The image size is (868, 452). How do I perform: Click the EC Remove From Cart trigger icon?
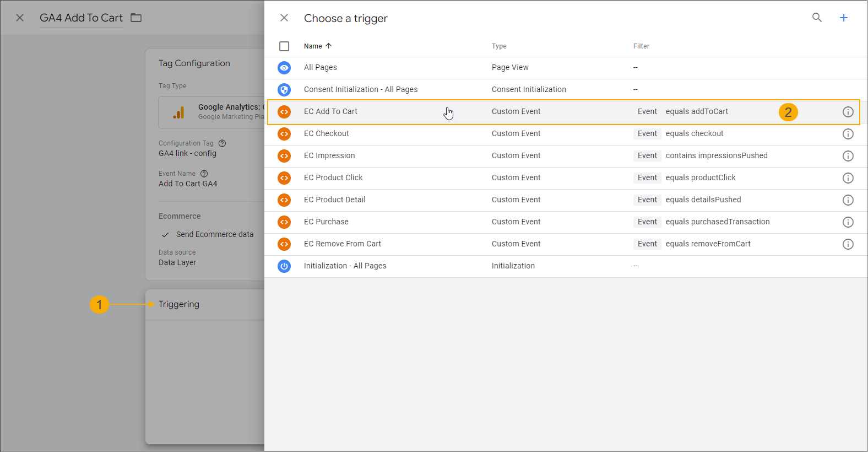(284, 244)
